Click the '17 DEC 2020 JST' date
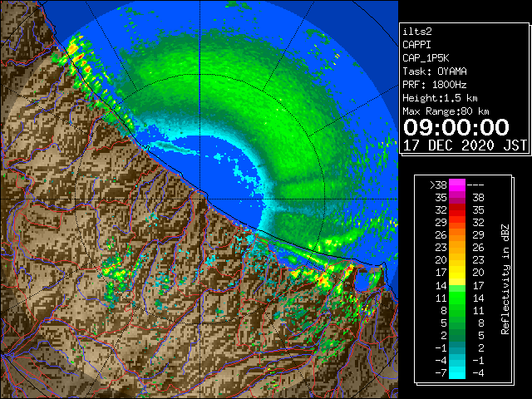The height and width of the screenshot is (399, 532). [x=465, y=145]
